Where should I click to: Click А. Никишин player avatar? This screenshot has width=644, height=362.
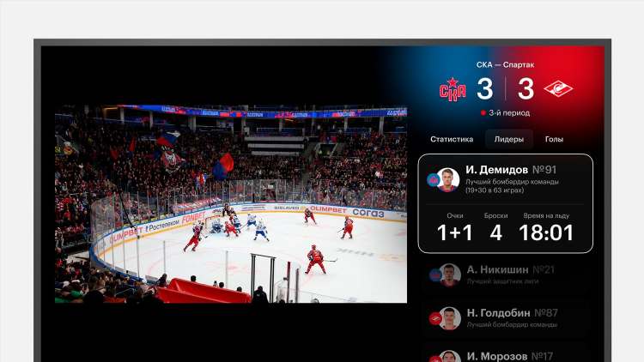(x=449, y=275)
